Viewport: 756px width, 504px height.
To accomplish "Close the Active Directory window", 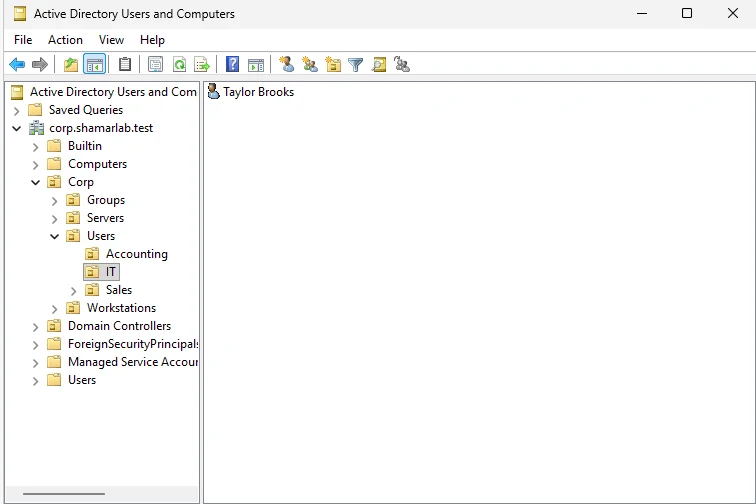I will pyautogui.click(x=733, y=14).
